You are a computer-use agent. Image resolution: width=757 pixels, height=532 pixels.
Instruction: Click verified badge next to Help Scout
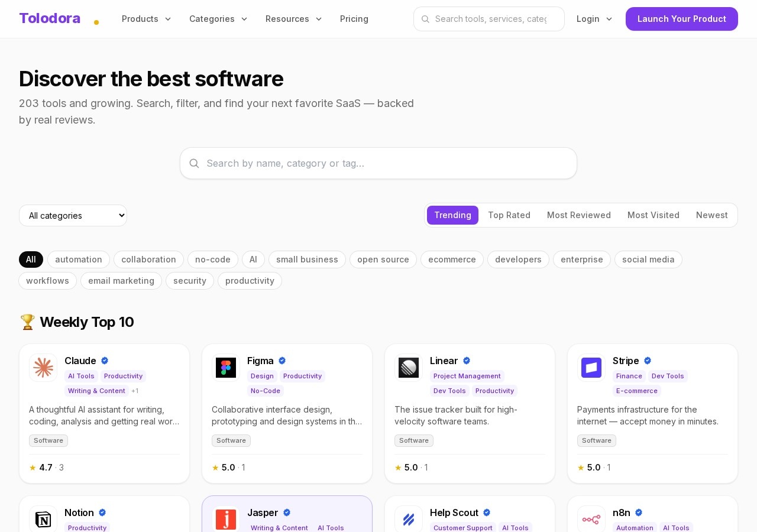coord(487,512)
